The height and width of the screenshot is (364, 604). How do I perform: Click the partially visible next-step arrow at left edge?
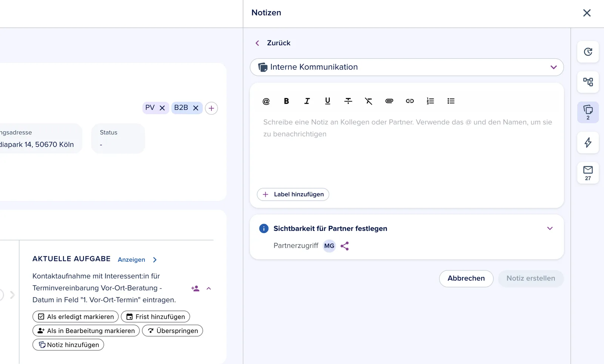[x=12, y=295]
